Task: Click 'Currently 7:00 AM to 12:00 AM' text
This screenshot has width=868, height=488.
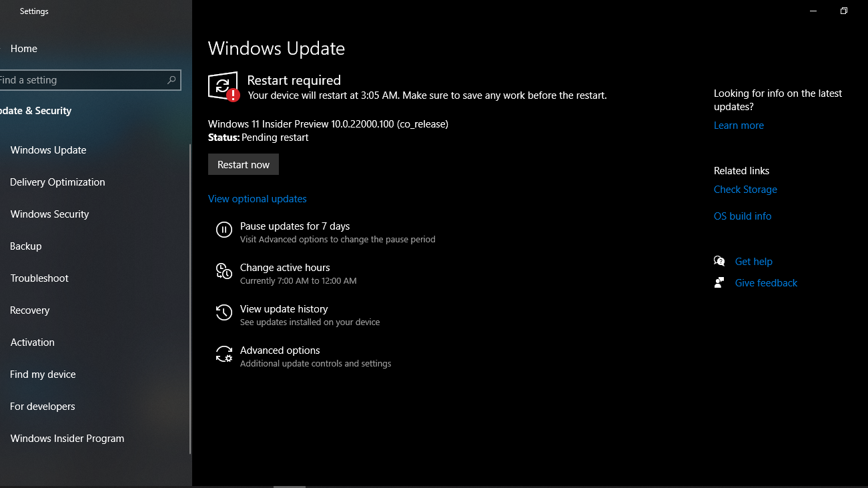Action: tap(298, 281)
